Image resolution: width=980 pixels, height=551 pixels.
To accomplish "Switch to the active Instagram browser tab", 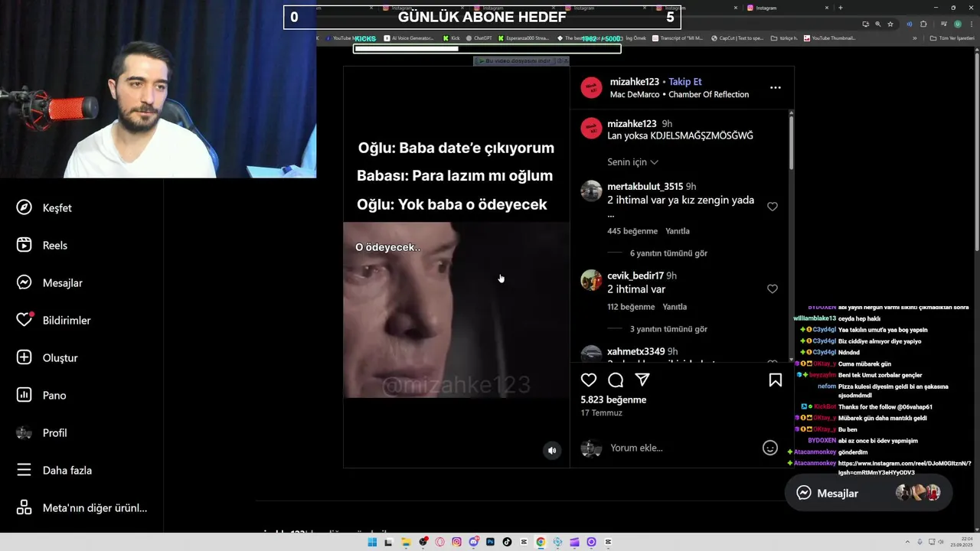I will [788, 8].
